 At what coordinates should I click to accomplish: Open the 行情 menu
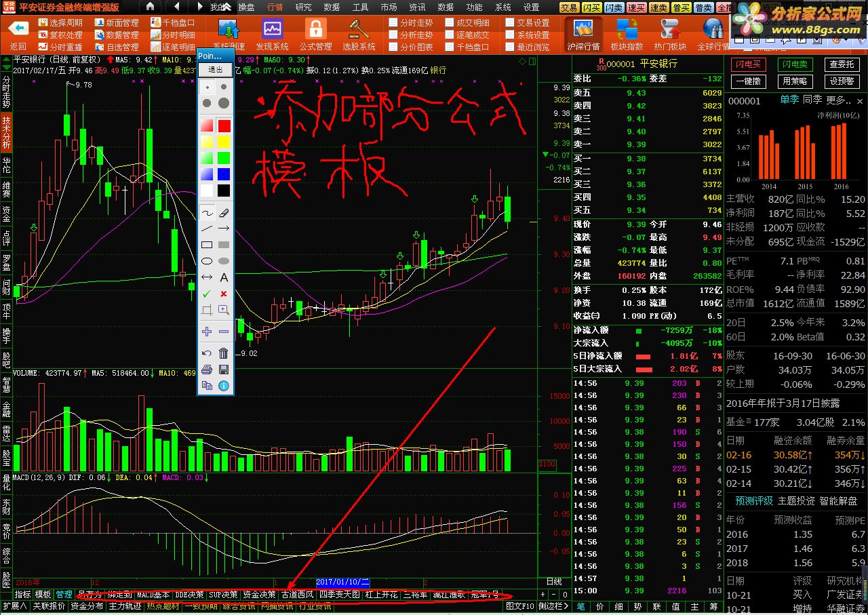[275, 7]
